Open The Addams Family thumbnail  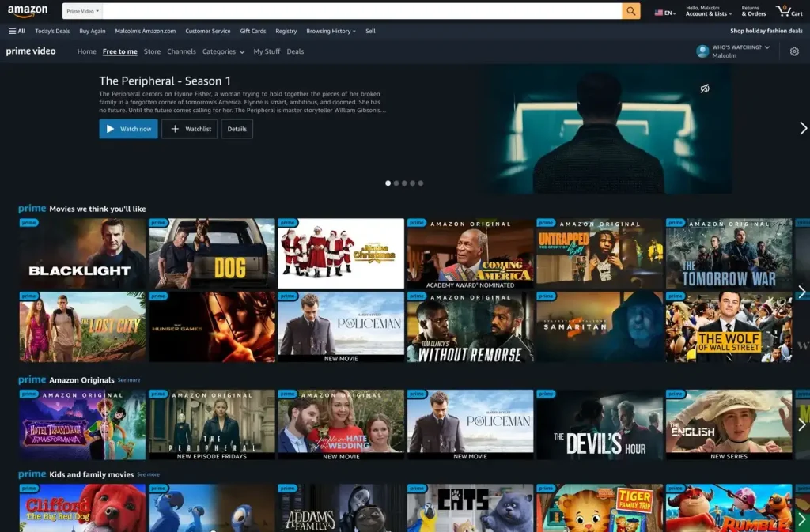341,507
